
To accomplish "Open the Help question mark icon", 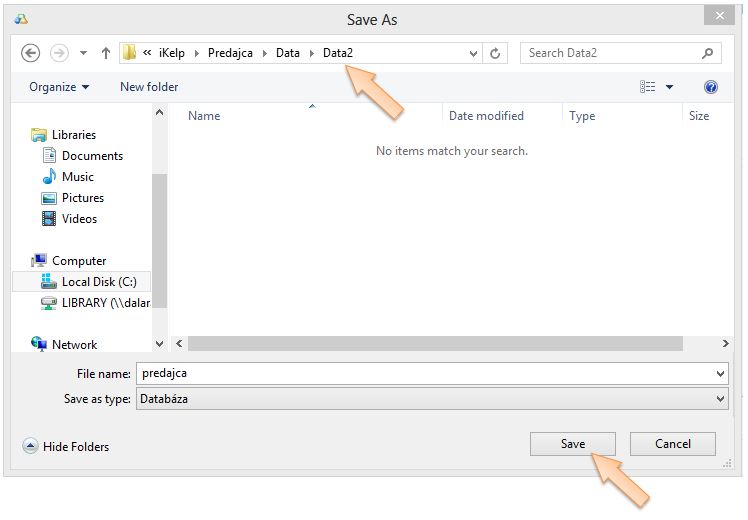I will tap(711, 87).
